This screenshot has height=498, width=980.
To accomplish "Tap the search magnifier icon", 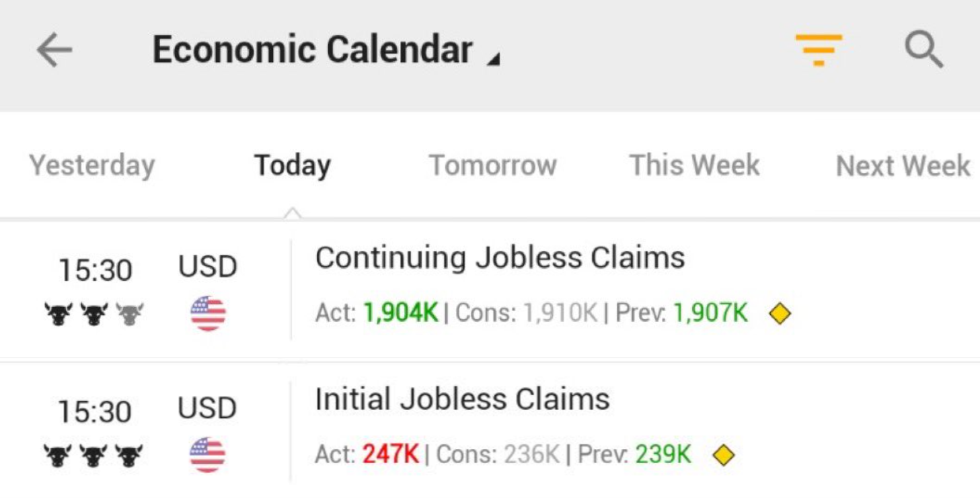I will click(x=924, y=50).
